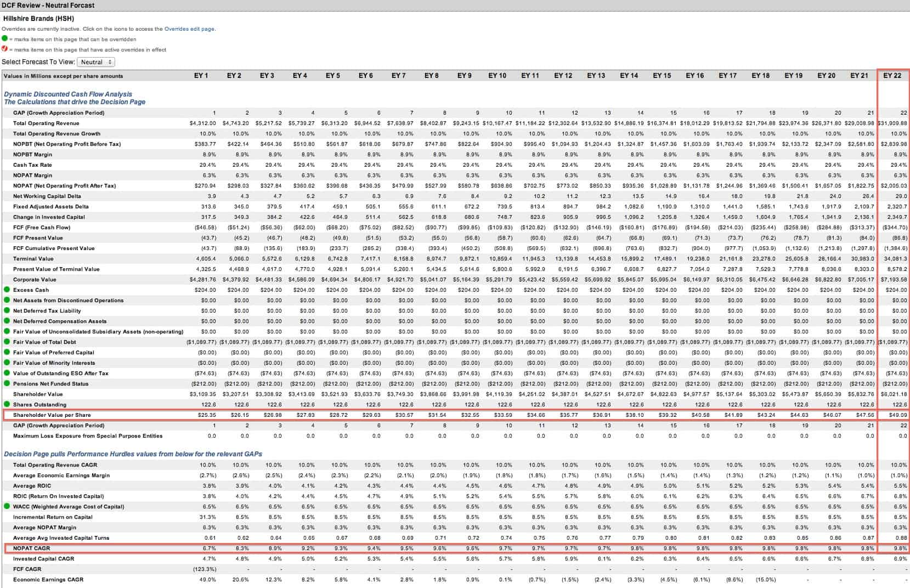Click the Decision Page pulls Performance Hurdles heading
The width and height of the screenshot is (910, 588).
[x=133, y=454]
